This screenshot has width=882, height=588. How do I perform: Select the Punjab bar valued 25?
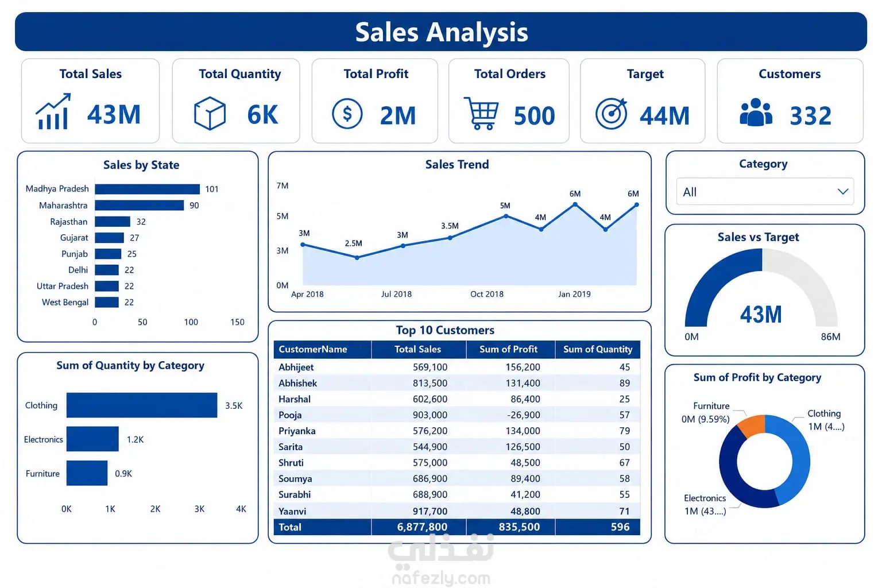pyautogui.click(x=109, y=254)
